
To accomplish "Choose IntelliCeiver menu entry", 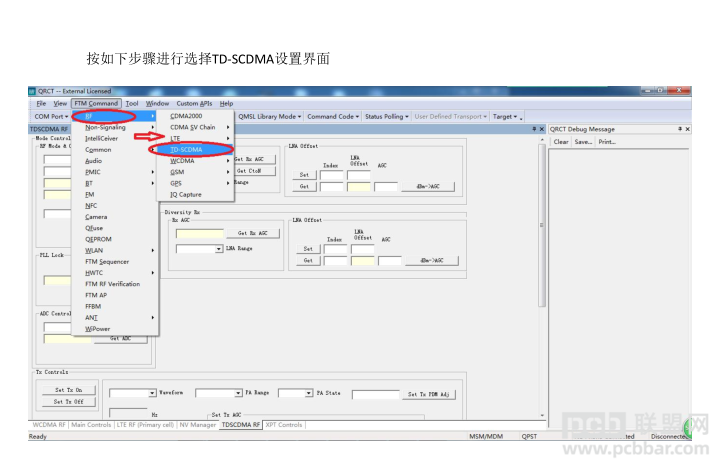I will pyautogui.click(x=115, y=139).
